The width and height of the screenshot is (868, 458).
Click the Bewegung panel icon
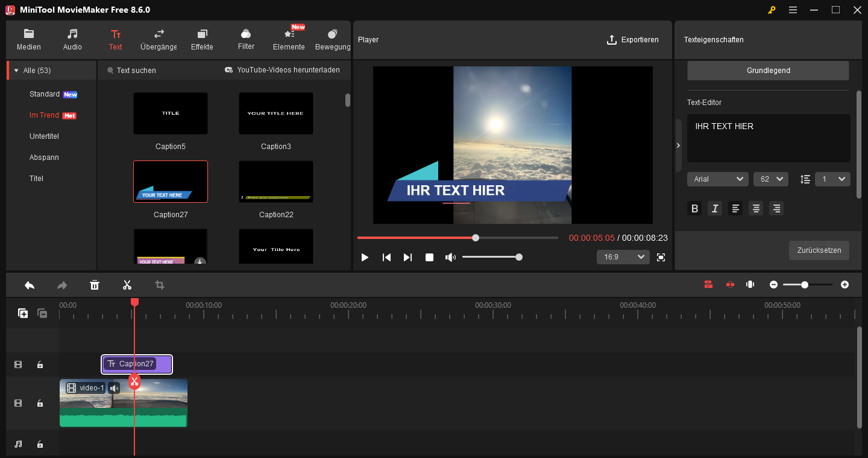pos(332,39)
